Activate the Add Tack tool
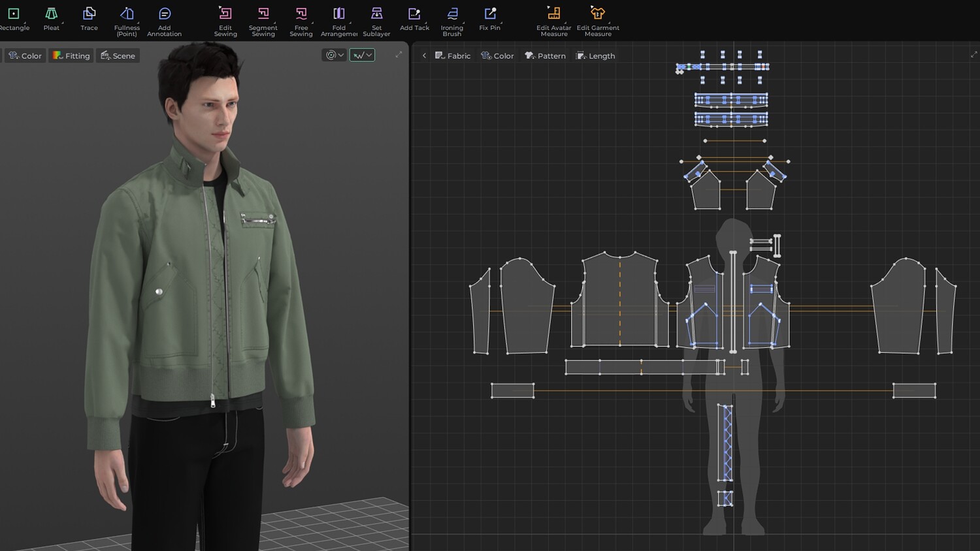980x551 pixels. tap(414, 19)
